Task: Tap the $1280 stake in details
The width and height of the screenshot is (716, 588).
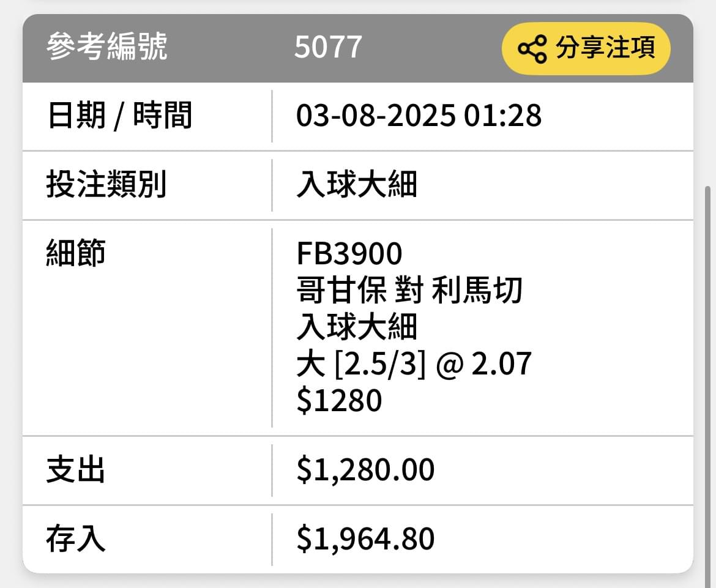Action: tap(339, 401)
